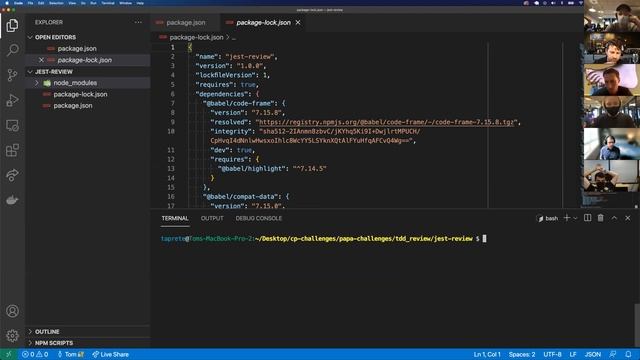Screen dimensions: 640x360
Task: Split the terminal panel
Action: (587, 218)
